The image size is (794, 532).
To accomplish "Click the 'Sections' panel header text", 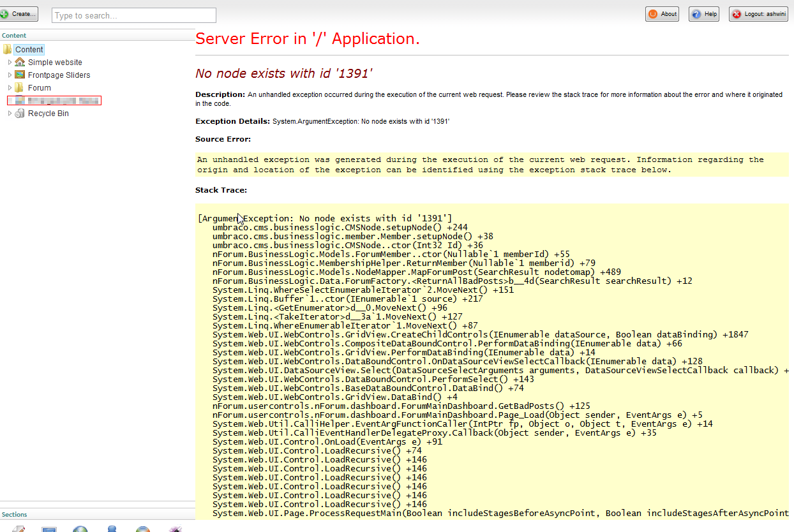I will [x=15, y=514].
